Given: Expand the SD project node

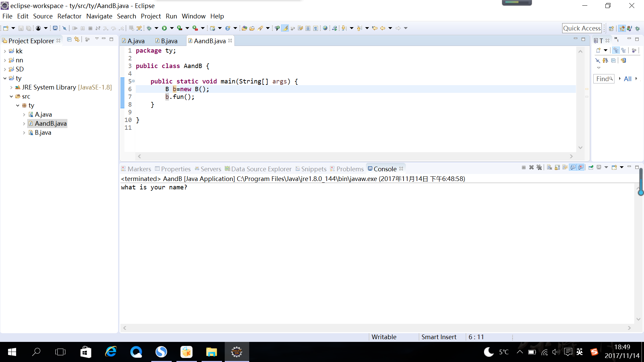Looking at the screenshot, I should tap(5, 69).
